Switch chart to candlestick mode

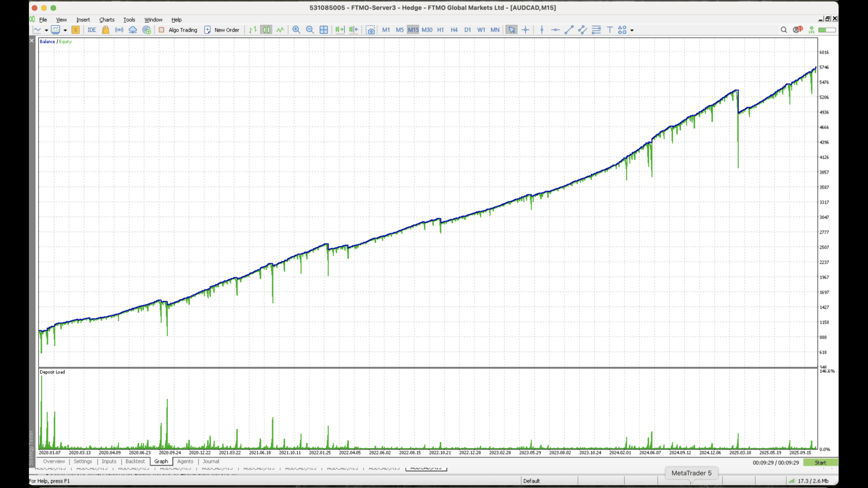tap(266, 30)
